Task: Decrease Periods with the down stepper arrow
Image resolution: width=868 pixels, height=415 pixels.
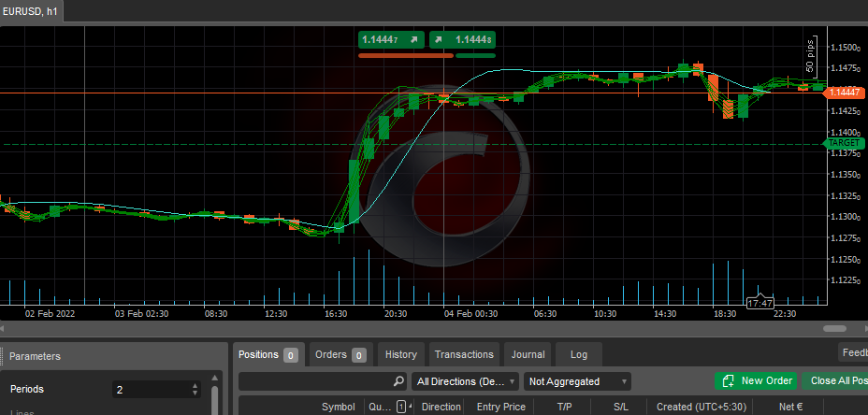Action: click(x=195, y=393)
